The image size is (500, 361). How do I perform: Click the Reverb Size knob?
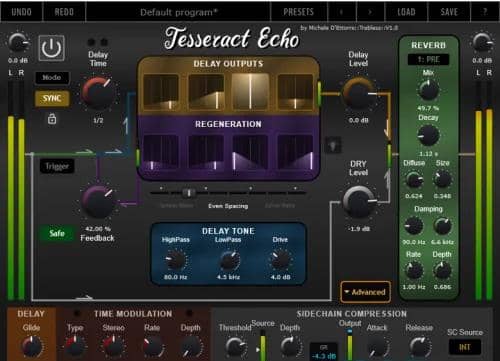[442, 180]
